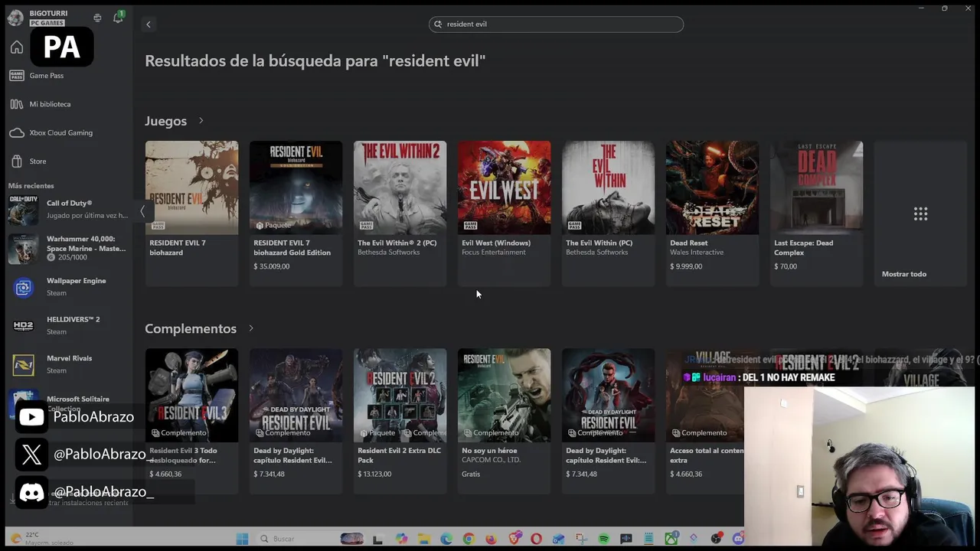Switch to Xbox app taskbar icon
The image size is (980, 551).
coord(671,539)
